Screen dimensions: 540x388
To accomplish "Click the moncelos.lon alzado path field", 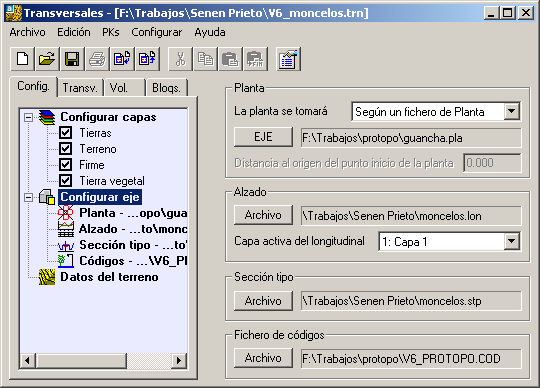I will click(411, 216).
